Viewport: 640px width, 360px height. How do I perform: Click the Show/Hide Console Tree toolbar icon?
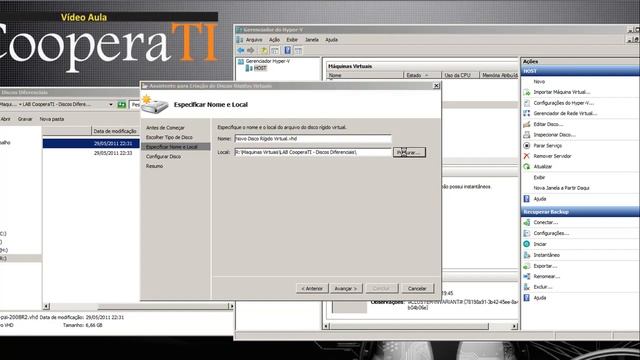[x=275, y=50]
